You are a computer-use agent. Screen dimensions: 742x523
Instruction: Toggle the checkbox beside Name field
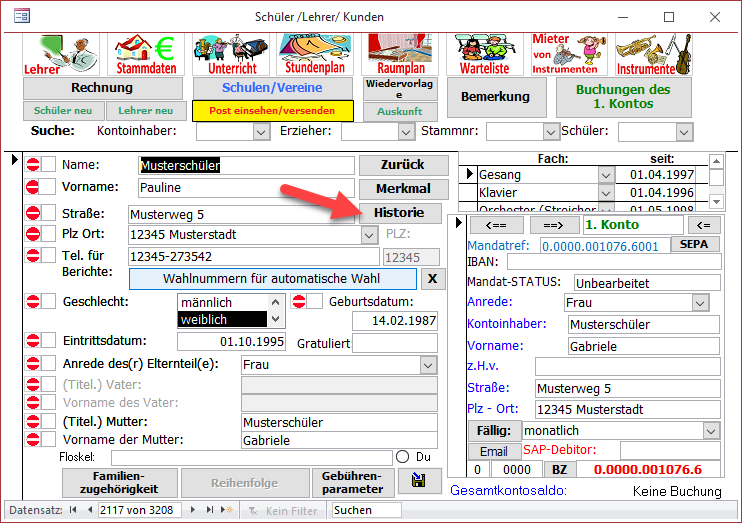pyautogui.click(x=48, y=164)
